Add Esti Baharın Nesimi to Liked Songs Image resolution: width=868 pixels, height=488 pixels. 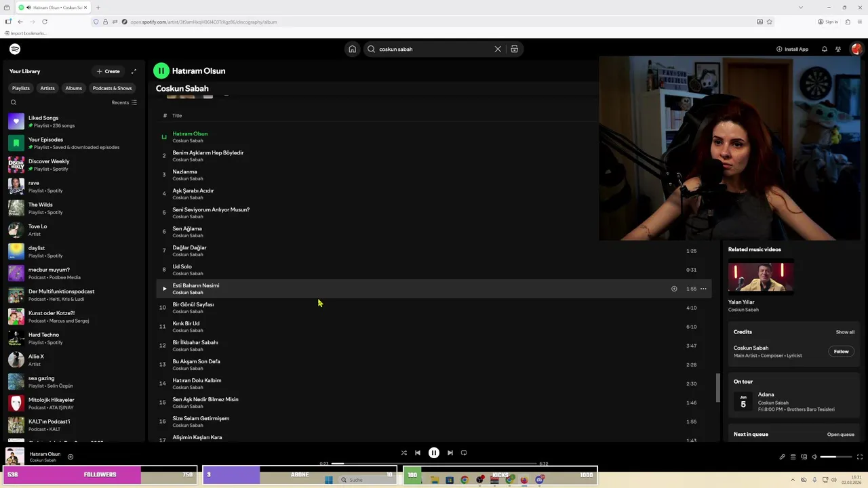click(x=674, y=289)
